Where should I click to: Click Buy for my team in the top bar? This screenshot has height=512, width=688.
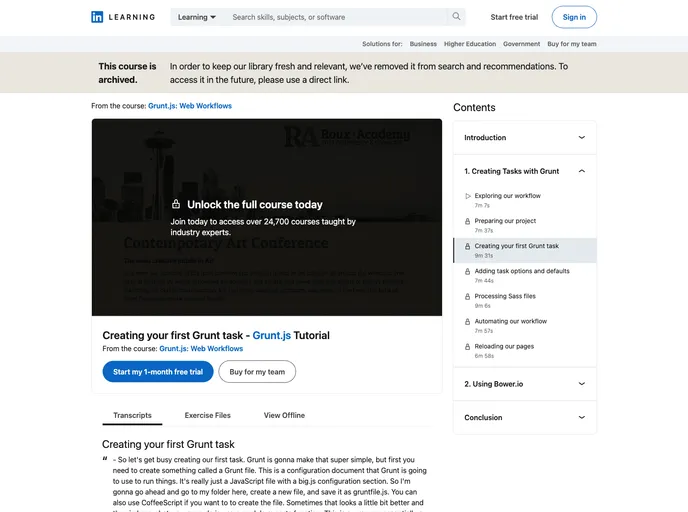pyautogui.click(x=572, y=44)
